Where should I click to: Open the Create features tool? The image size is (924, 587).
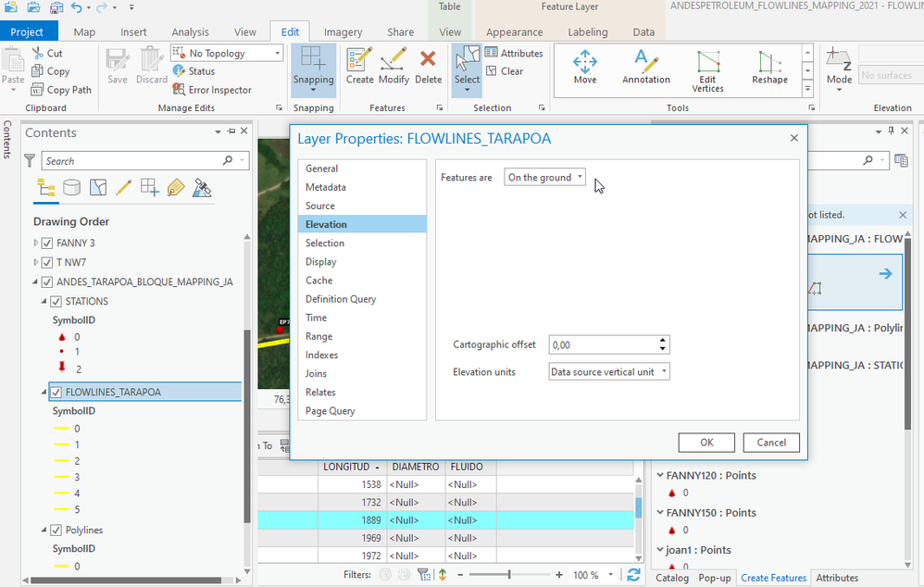359,66
